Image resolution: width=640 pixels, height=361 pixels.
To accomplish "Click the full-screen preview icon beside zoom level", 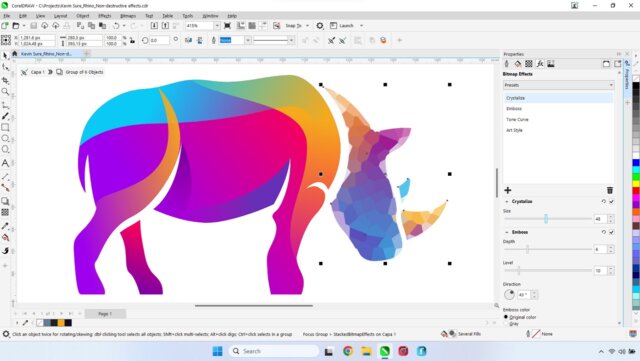I will [x=227, y=26].
